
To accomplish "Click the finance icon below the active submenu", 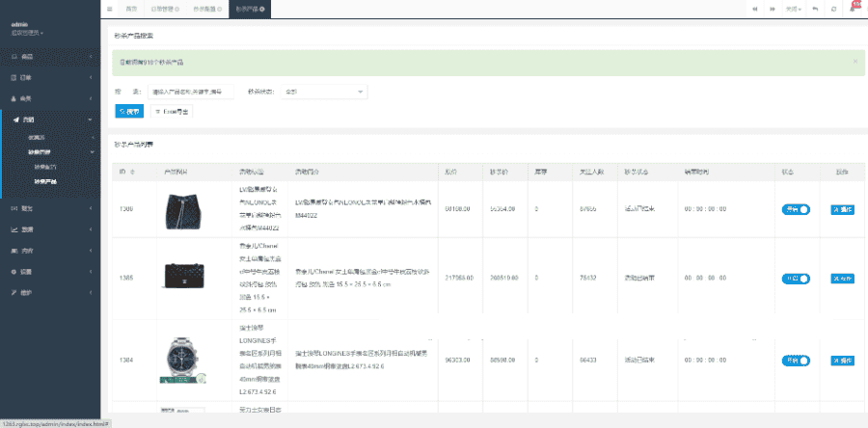I will coord(14,208).
